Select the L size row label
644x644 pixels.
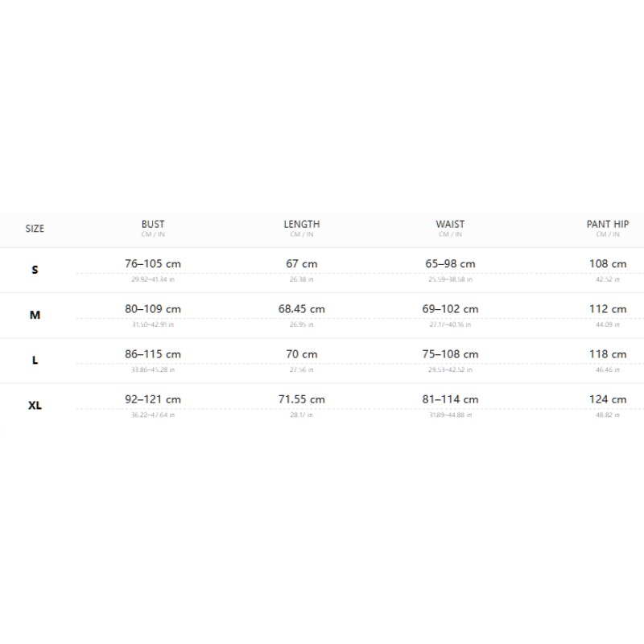[35, 360]
